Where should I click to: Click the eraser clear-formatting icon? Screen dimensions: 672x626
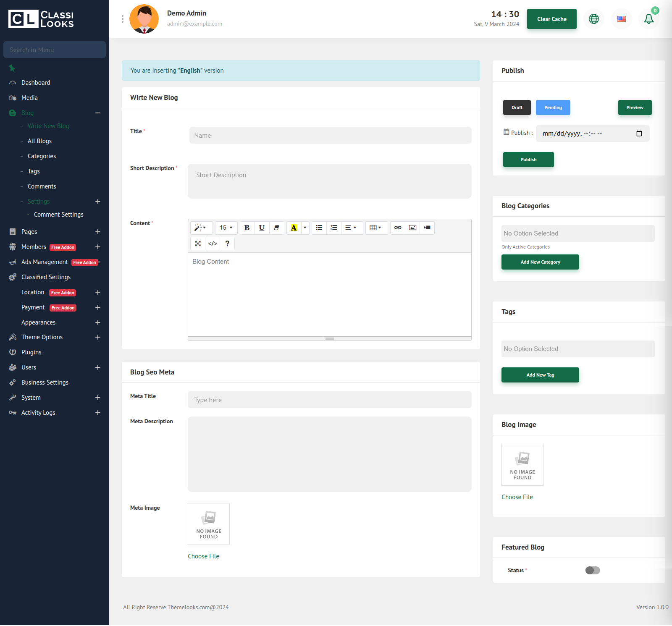pos(276,228)
